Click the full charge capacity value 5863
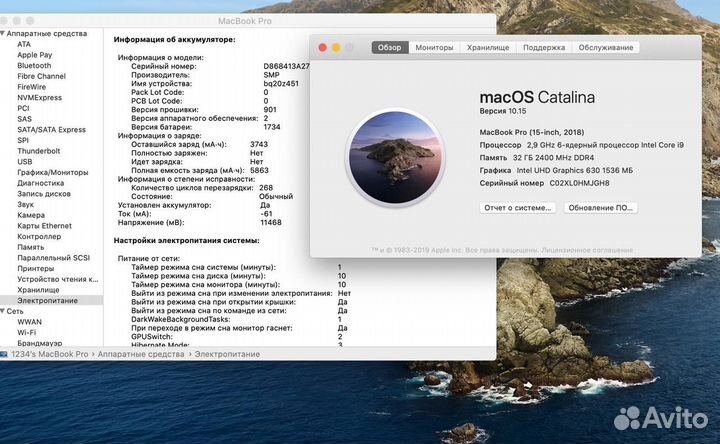This screenshot has height=444, width=720. point(259,170)
